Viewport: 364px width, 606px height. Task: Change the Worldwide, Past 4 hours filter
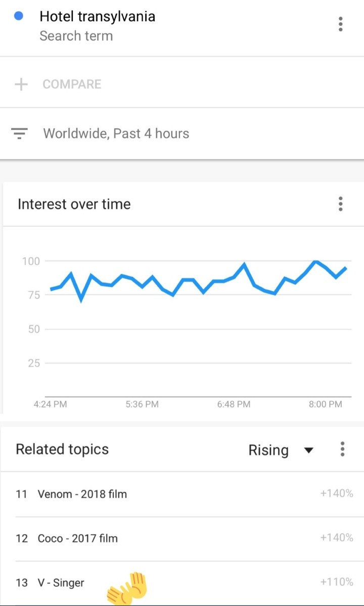[x=116, y=133]
